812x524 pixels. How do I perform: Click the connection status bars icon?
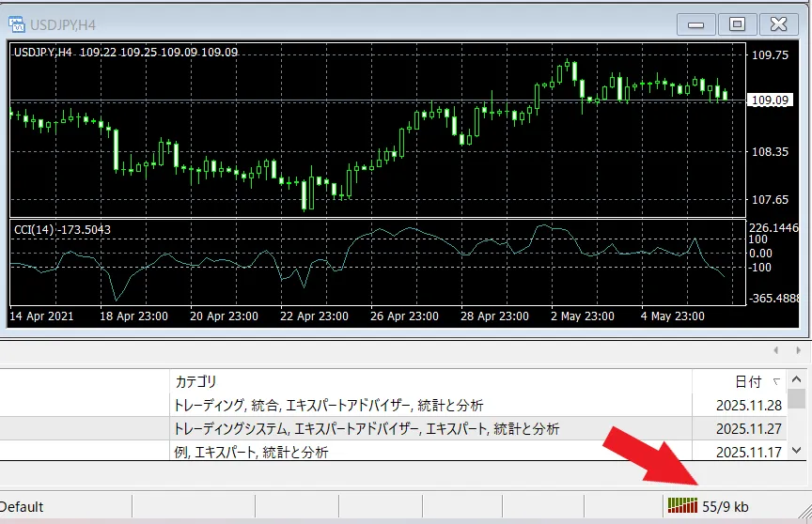[683, 506]
